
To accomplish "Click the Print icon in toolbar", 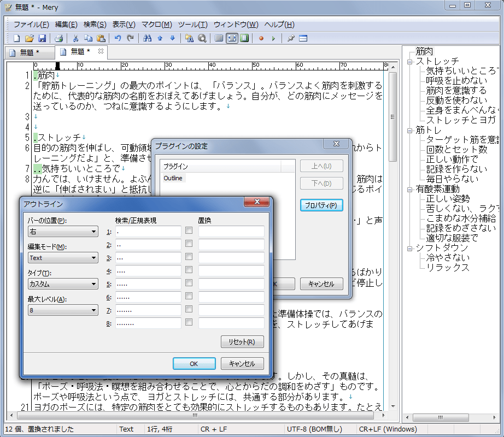I will click(x=58, y=38).
